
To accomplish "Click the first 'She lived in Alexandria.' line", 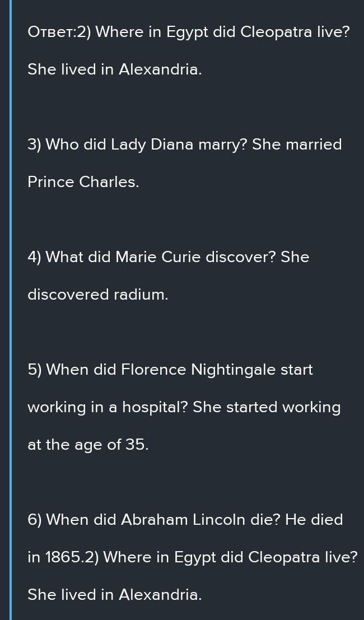I will [115, 69].
